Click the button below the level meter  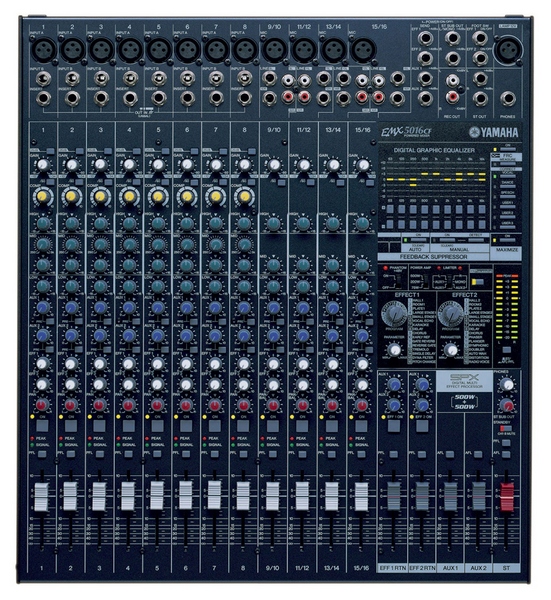click(507, 349)
